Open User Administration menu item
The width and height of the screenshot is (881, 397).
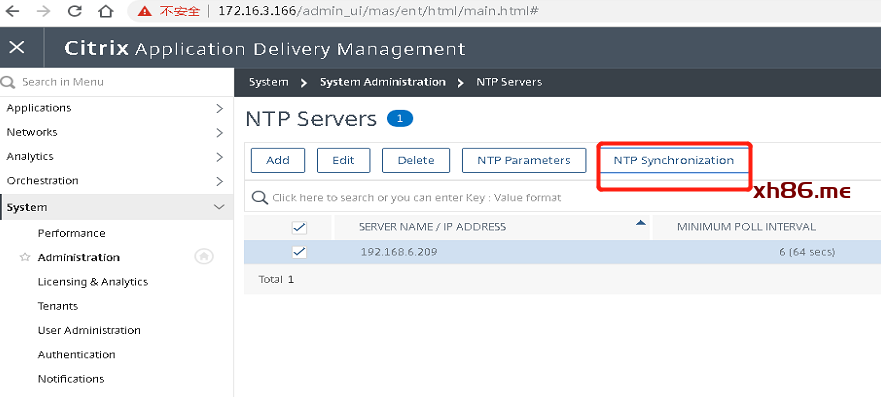pyautogui.click(x=89, y=330)
